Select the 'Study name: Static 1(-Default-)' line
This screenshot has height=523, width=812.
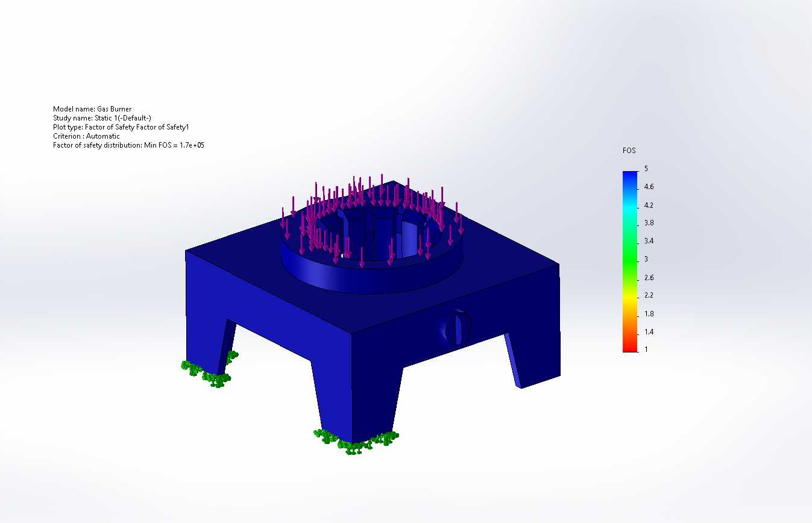[x=102, y=118]
